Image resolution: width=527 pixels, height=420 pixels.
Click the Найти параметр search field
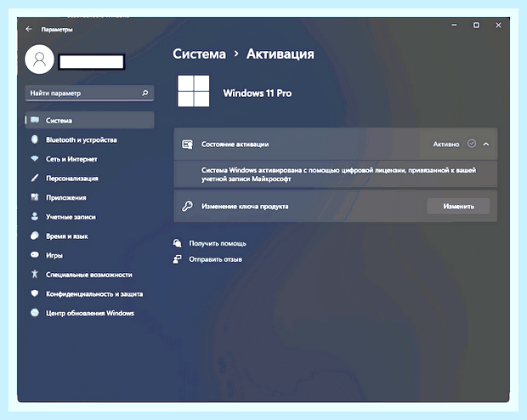[90, 94]
